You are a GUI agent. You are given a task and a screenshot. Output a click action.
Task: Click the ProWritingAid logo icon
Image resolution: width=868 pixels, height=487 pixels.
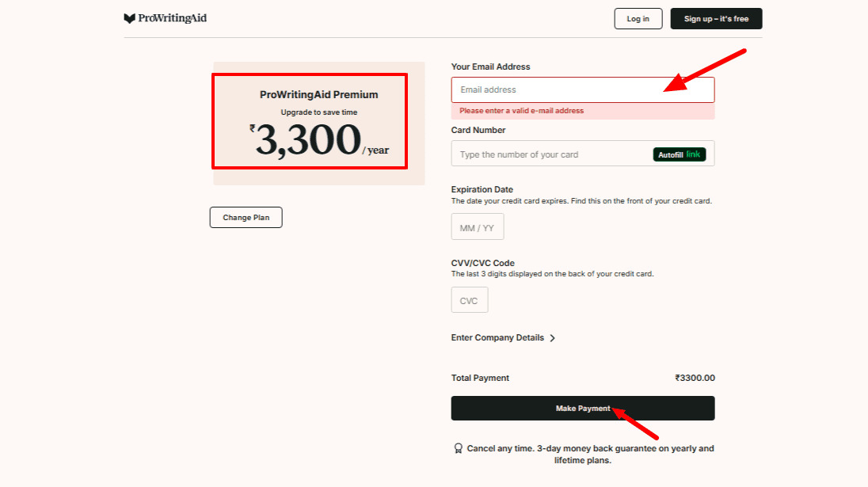129,18
